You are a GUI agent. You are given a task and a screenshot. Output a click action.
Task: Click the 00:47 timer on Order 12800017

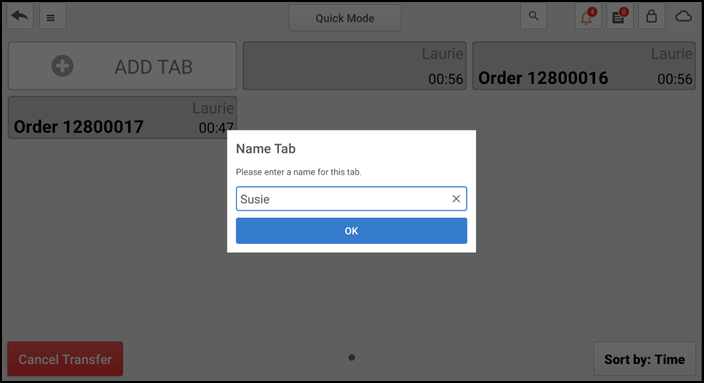click(216, 128)
